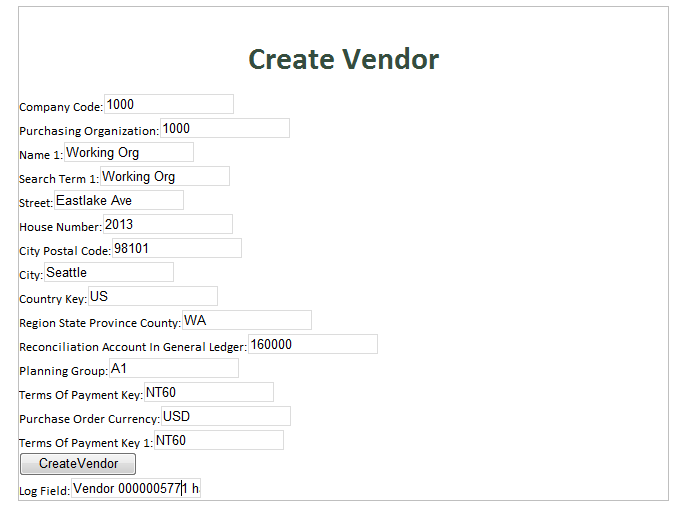677x511 pixels.
Task: Click the Terms Of Payment Key field
Action: 208,392
